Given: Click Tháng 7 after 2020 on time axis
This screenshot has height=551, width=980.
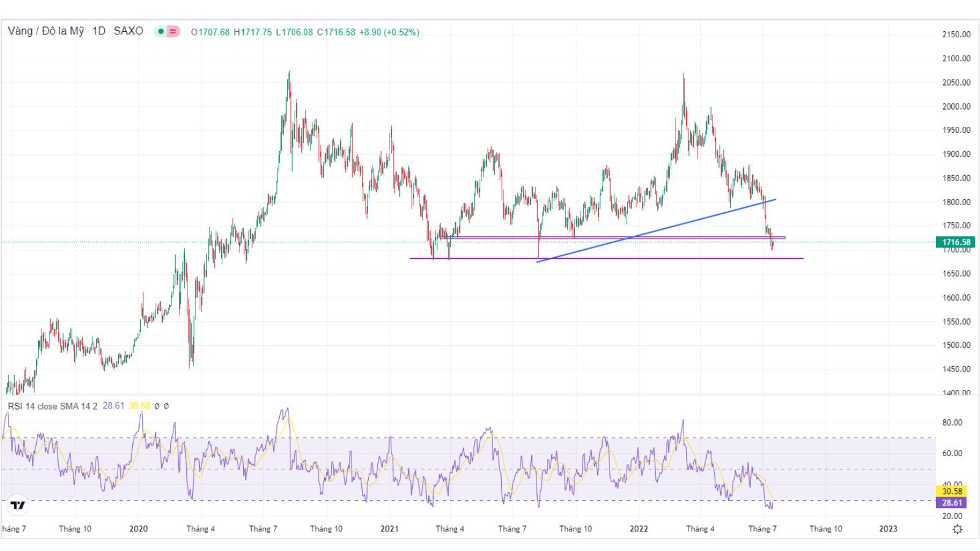Looking at the screenshot, I should pos(263,529).
